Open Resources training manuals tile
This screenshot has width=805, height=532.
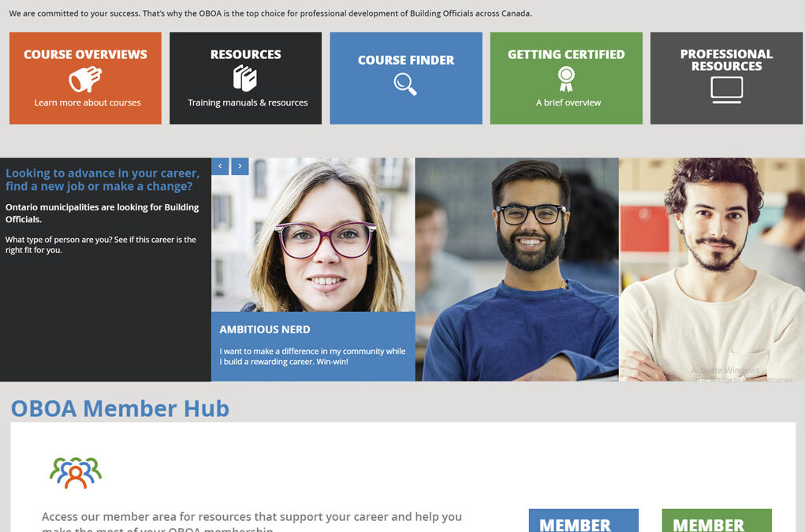245,78
